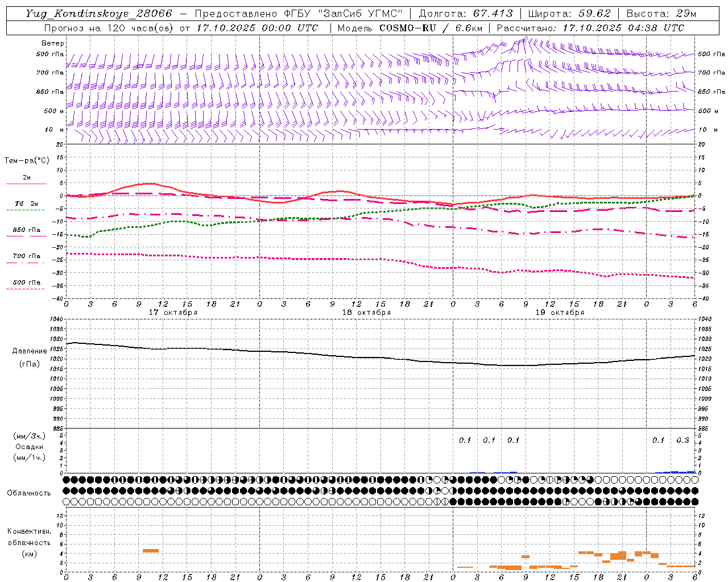
Task: Click the Прогноз на 120 часа(ов) text
Action: click(109, 28)
